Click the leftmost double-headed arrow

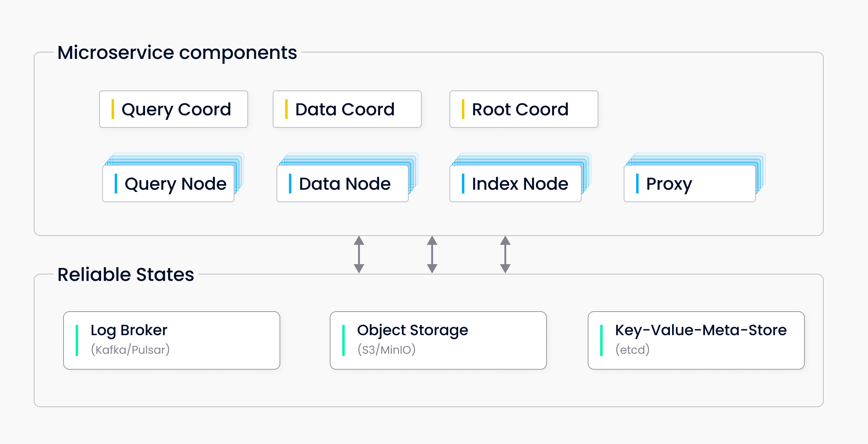click(359, 255)
